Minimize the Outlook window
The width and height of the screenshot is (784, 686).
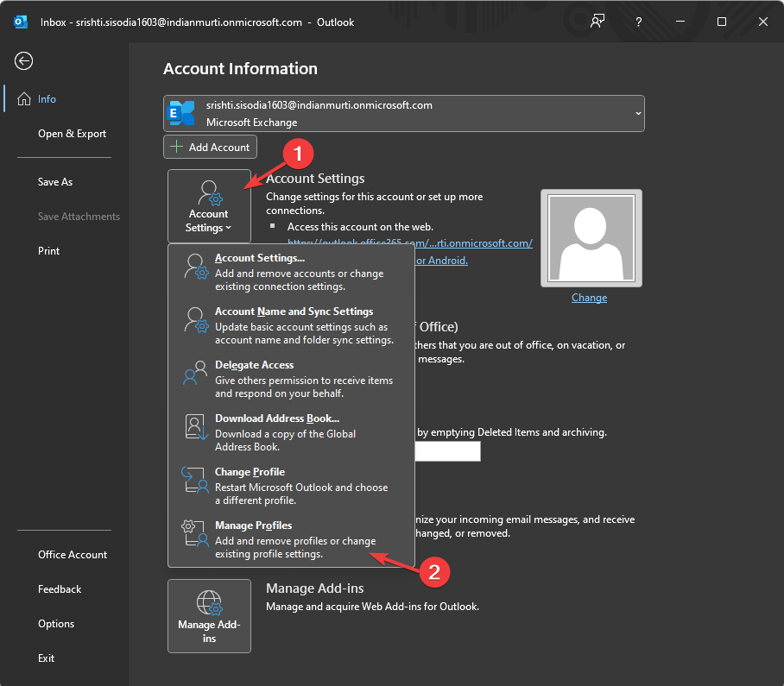pos(680,22)
